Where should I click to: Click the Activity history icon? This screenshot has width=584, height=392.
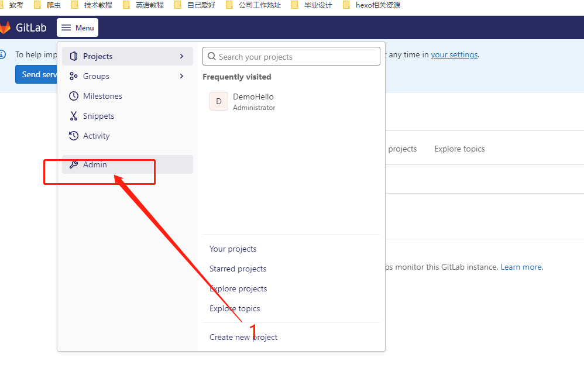(74, 136)
